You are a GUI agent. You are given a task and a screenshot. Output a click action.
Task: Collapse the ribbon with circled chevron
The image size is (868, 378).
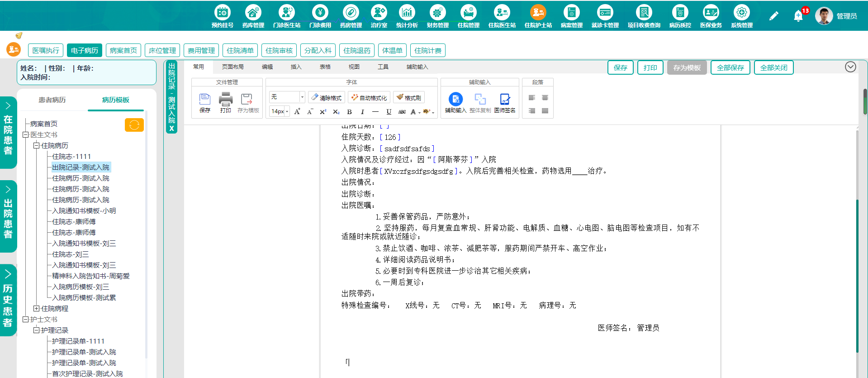point(850,67)
